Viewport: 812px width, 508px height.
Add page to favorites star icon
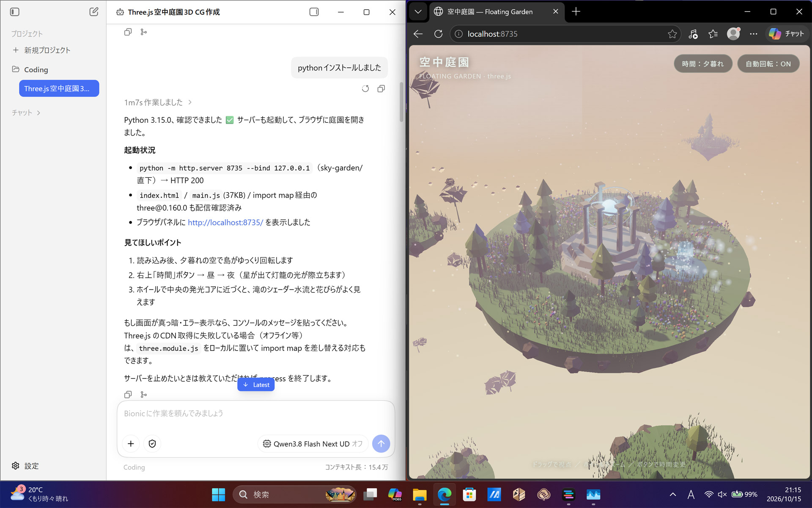point(672,34)
